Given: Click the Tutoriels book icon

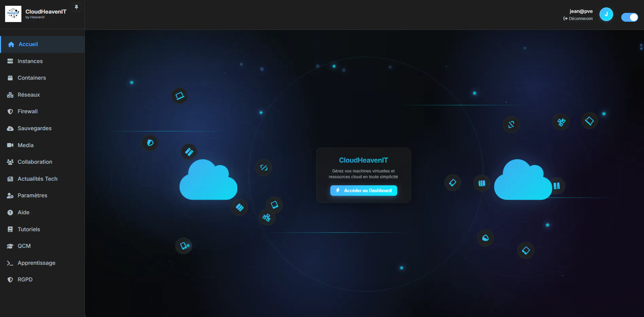Looking at the screenshot, I should (x=10, y=230).
